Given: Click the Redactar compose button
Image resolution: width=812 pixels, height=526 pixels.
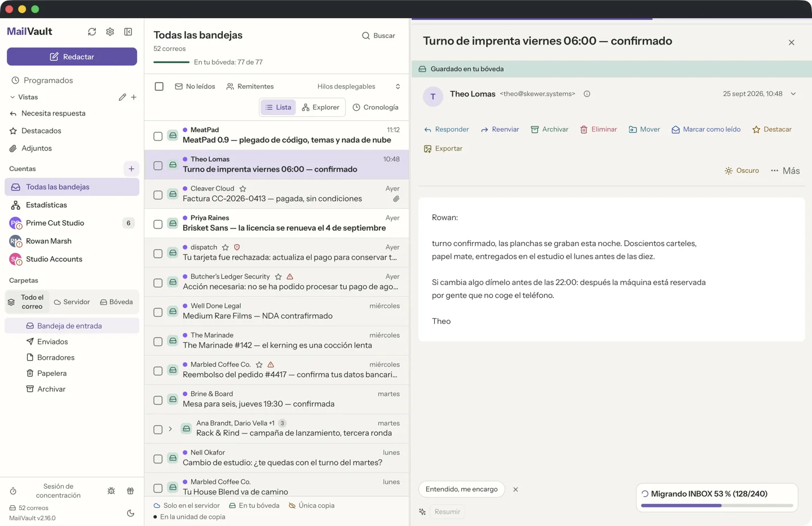Looking at the screenshot, I should (x=72, y=56).
